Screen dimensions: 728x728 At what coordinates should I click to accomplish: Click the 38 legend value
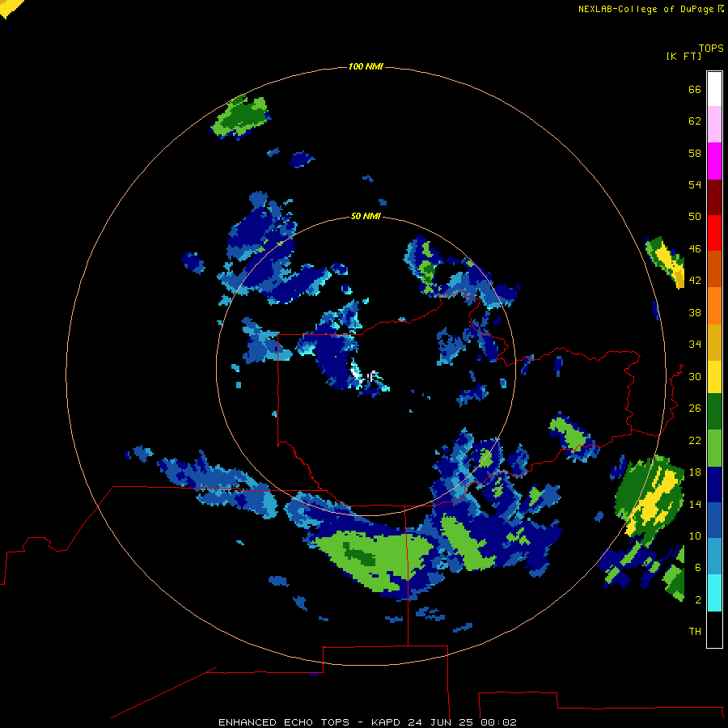pos(695,313)
